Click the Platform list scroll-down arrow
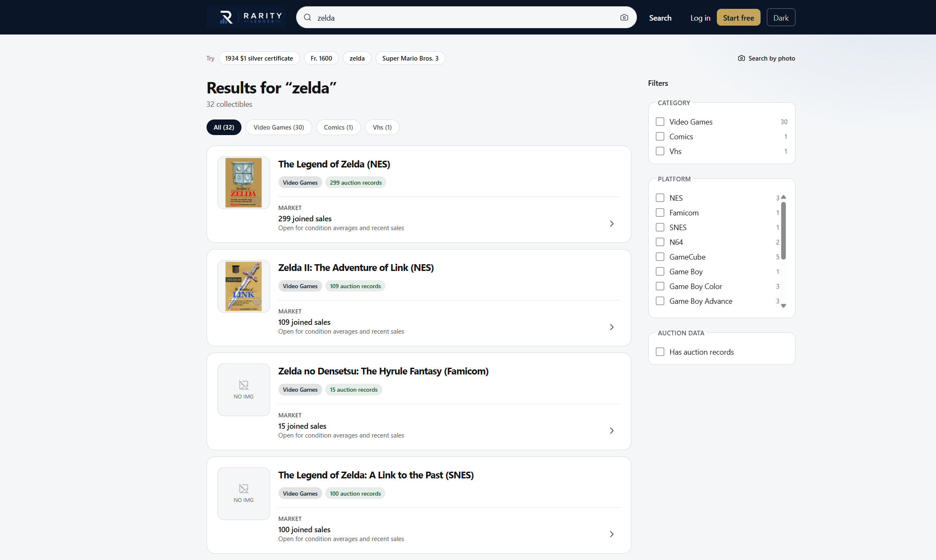This screenshot has width=936, height=560. pyautogui.click(x=783, y=306)
